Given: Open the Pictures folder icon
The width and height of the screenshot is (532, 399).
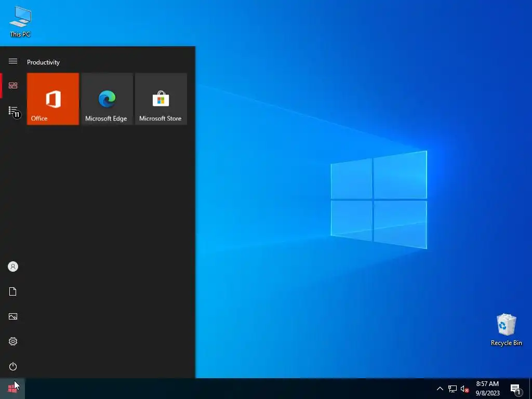Looking at the screenshot, I should pos(13,316).
